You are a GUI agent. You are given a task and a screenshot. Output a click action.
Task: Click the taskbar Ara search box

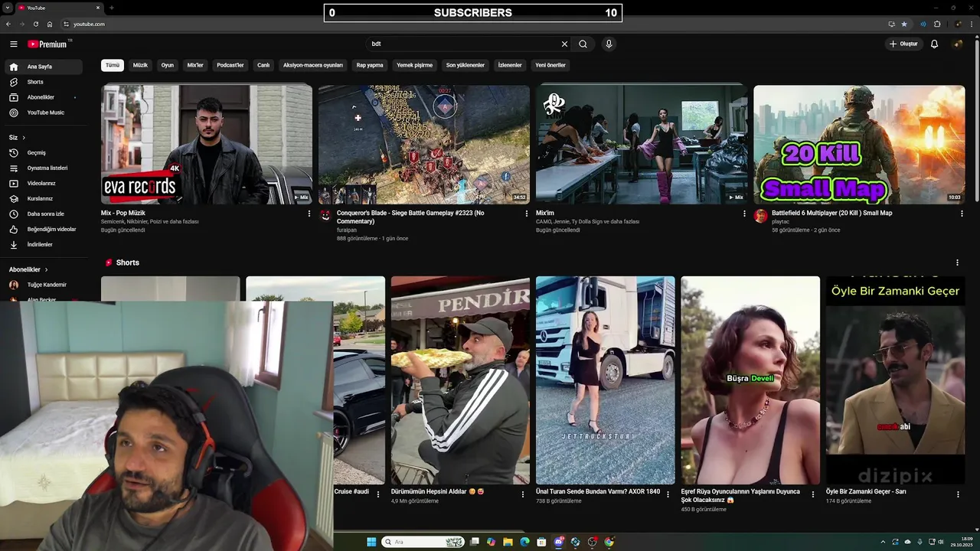click(423, 542)
